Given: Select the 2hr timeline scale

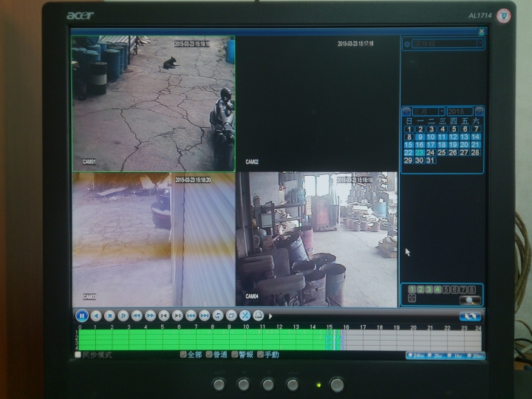Looking at the screenshot, I should click(x=435, y=355).
